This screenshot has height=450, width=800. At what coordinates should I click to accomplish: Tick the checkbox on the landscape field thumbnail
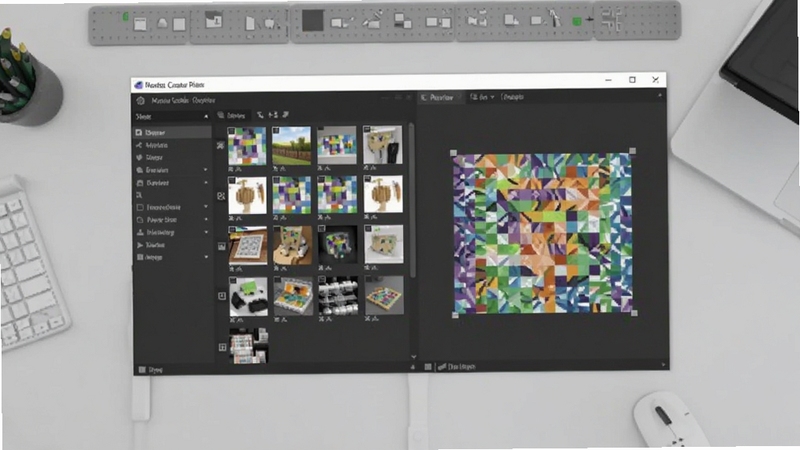[276, 131]
